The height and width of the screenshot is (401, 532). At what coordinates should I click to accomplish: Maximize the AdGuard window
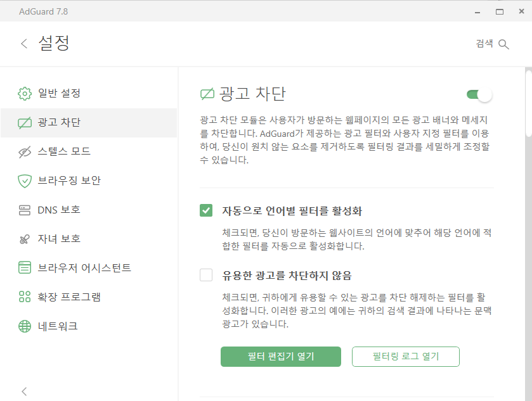tap(500, 12)
